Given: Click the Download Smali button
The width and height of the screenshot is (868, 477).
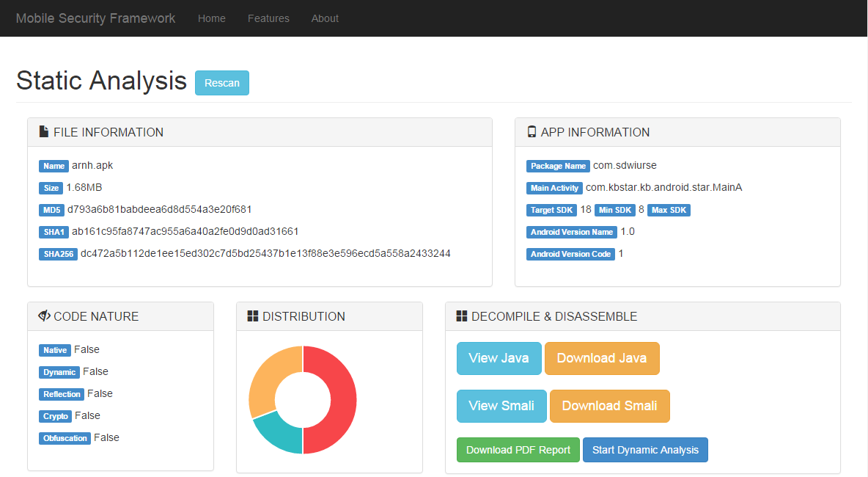Looking at the screenshot, I should 609,406.
